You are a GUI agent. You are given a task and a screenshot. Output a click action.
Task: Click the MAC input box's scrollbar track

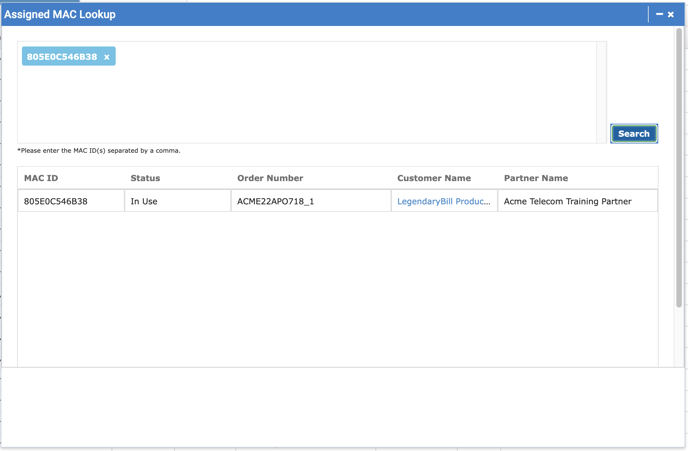[x=602, y=92]
